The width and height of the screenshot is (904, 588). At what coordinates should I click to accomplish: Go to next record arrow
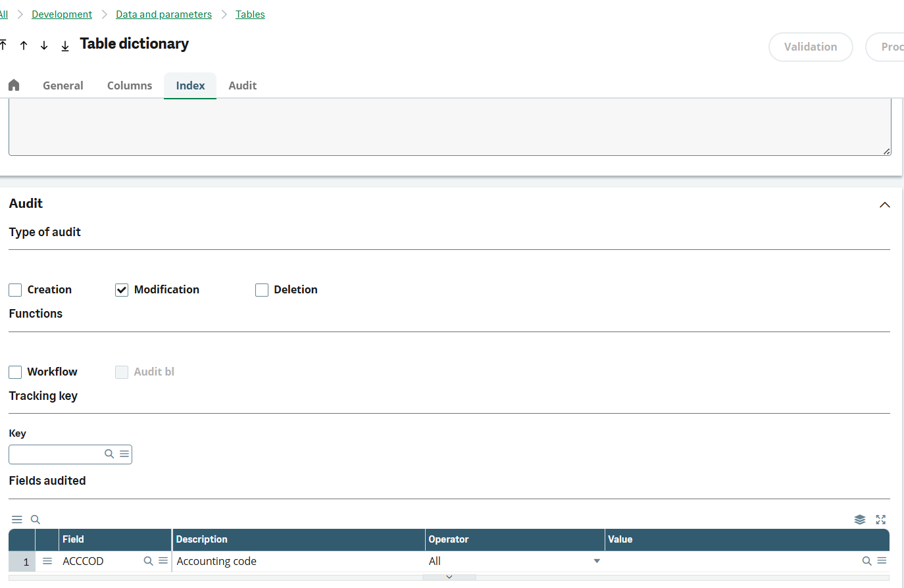[x=44, y=45]
